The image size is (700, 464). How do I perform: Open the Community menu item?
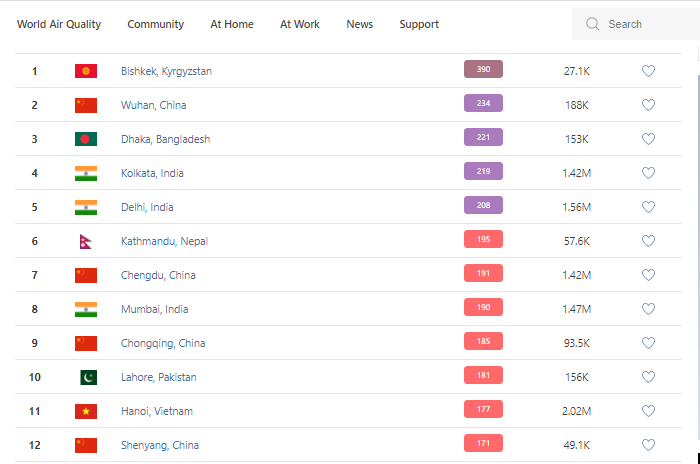156,24
